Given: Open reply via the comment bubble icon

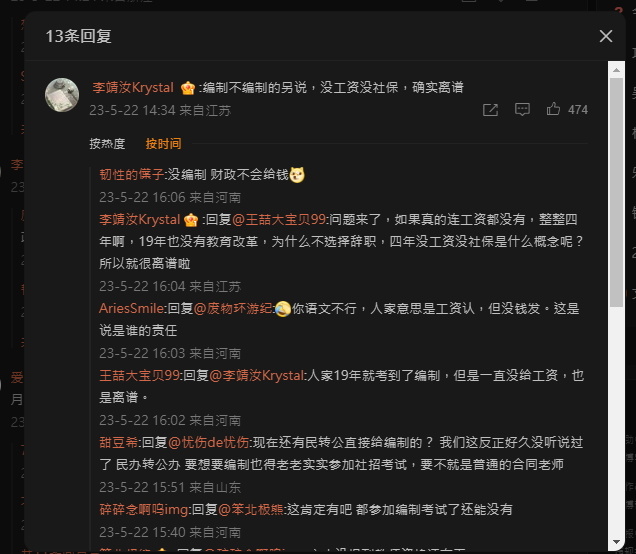Looking at the screenshot, I should click(522, 110).
